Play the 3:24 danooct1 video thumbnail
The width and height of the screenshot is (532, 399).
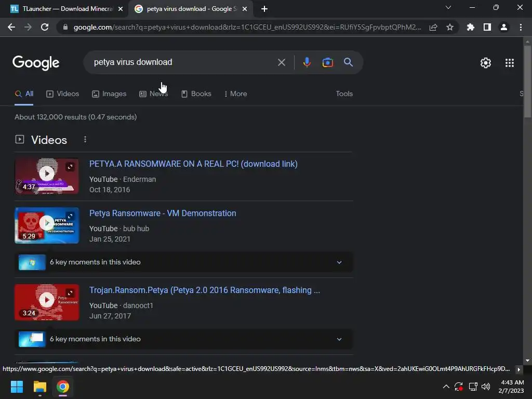(x=47, y=302)
